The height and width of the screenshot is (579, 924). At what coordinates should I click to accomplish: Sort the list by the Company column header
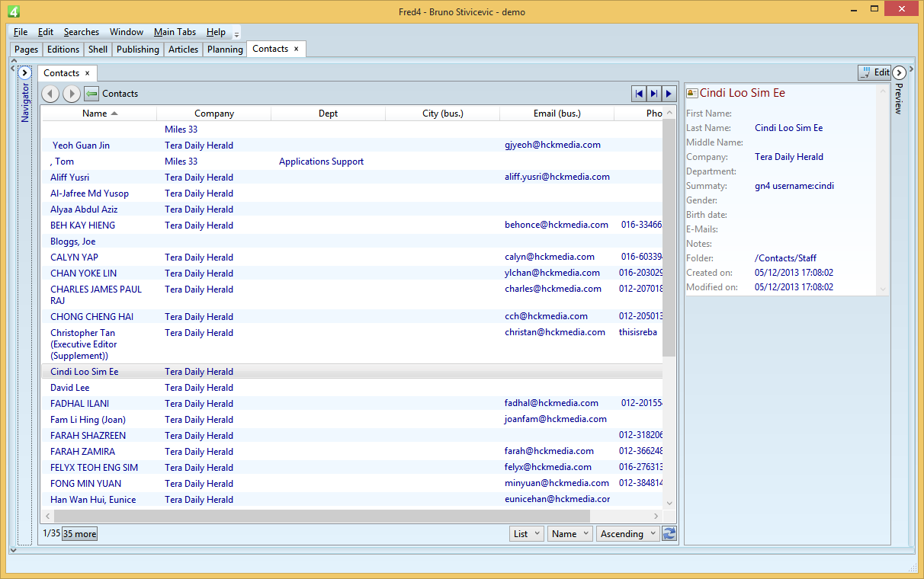point(214,114)
